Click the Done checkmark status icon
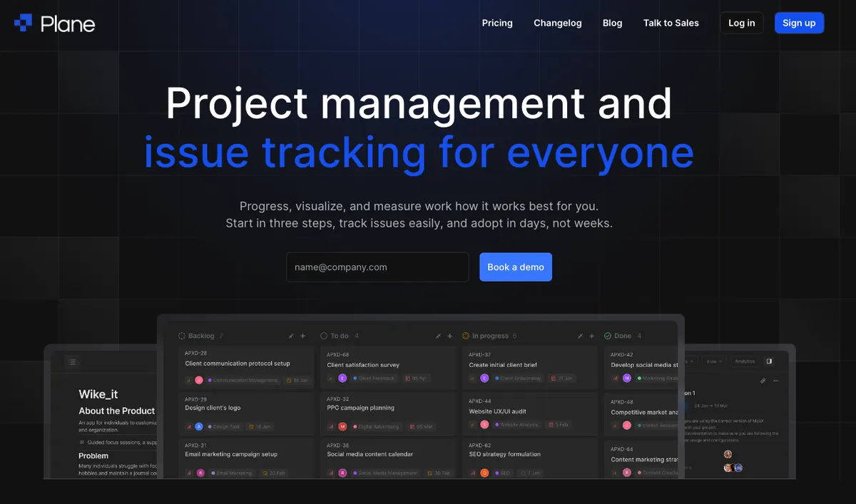This screenshot has width=856, height=504. pyautogui.click(x=608, y=336)
